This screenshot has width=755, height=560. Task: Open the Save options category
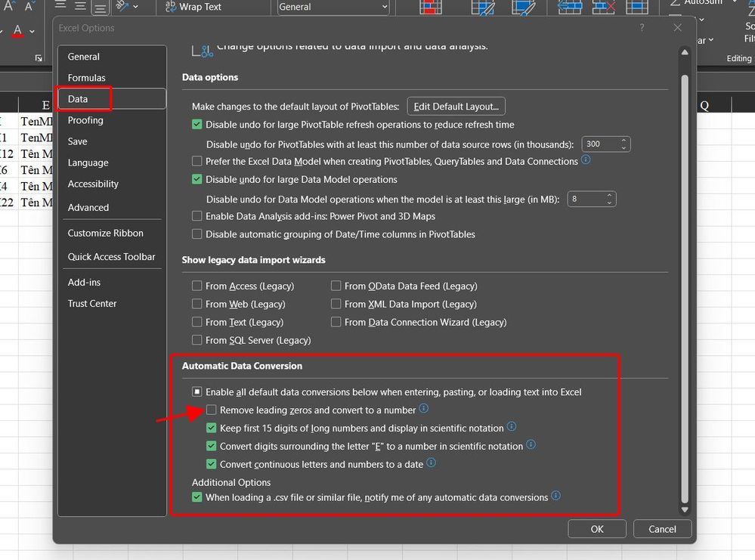(x=112, y=141)
